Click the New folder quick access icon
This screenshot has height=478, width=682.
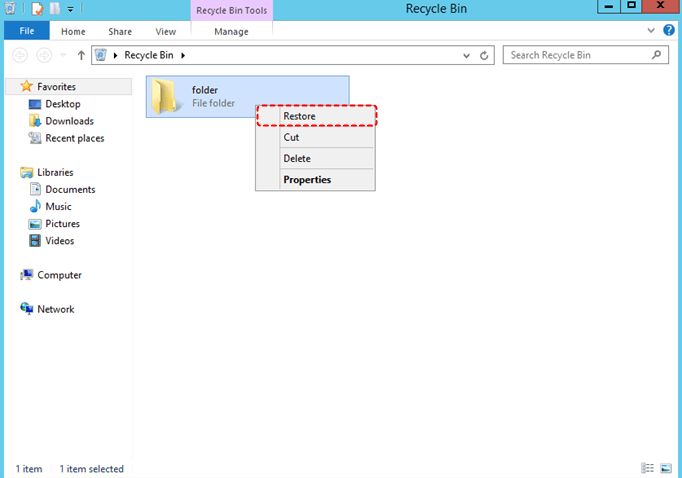55,8
